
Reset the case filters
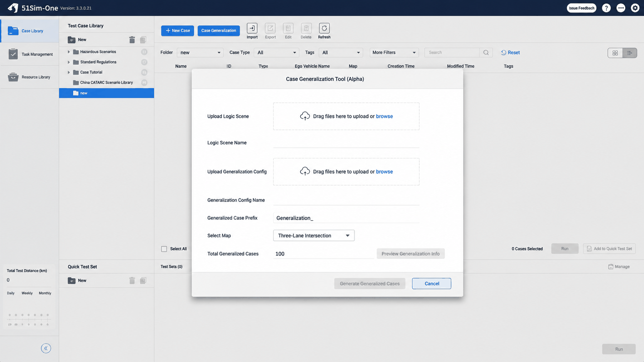[x=510, y=53]
